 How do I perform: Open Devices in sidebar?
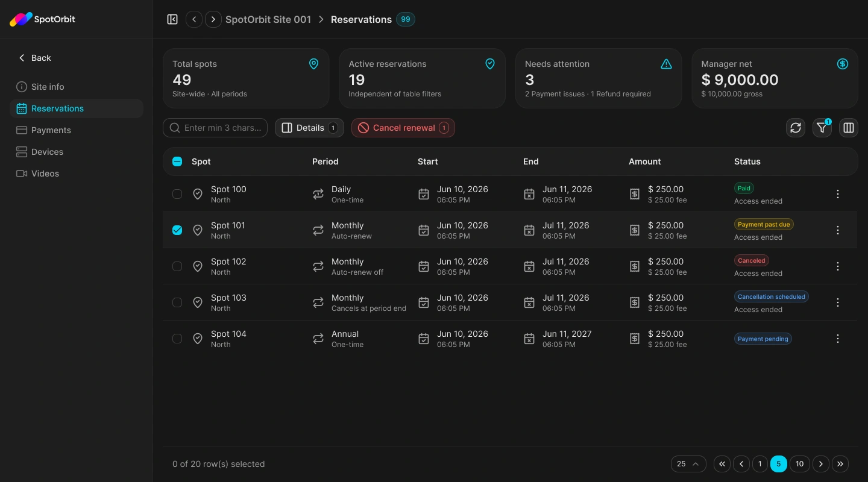tap(77, 152)
